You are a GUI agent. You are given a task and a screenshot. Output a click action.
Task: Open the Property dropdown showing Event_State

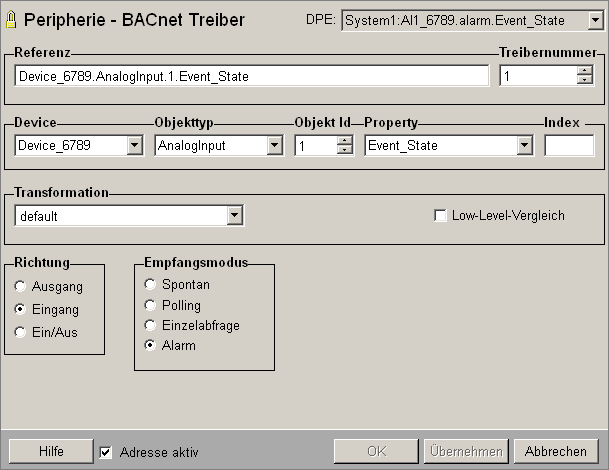524,146
